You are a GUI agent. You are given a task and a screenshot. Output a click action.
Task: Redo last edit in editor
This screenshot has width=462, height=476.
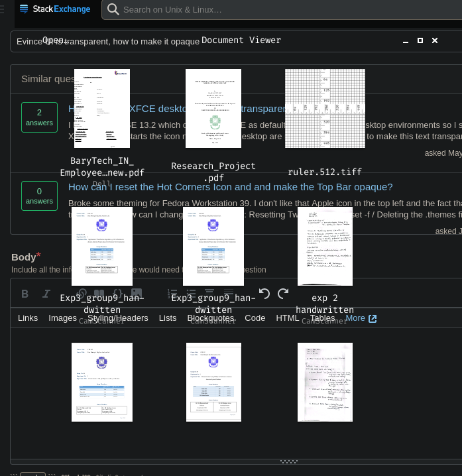point(283,294)
